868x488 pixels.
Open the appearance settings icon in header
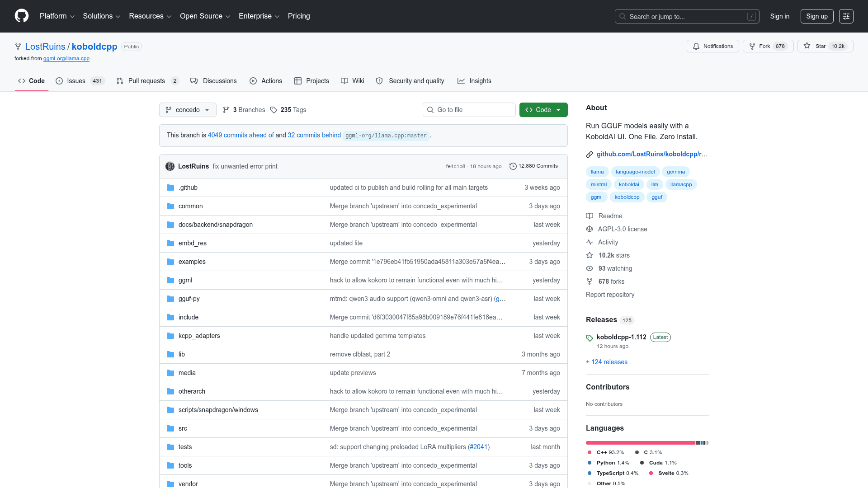point(846,16)
